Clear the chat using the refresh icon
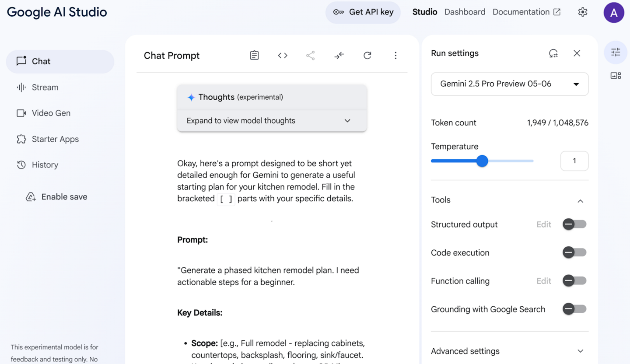Viewport: 630px width, 364px height. [x=367, y=55]
